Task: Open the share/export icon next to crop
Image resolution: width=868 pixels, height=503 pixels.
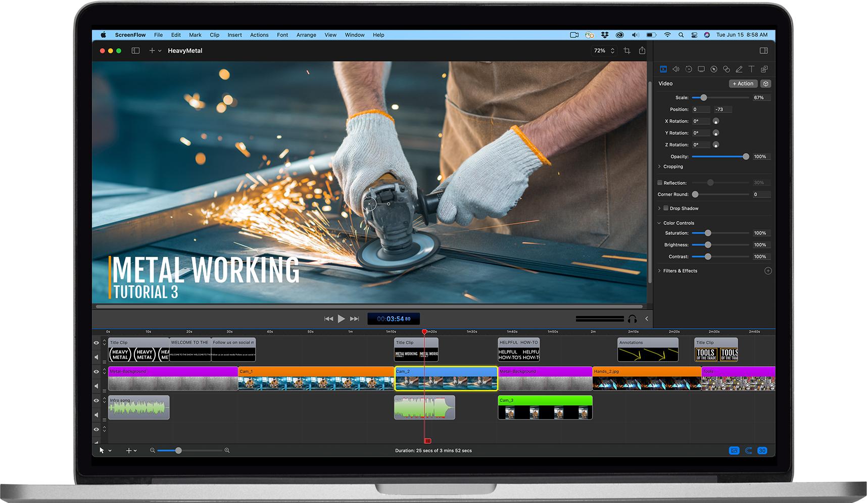Action: (x=642, y=51)
